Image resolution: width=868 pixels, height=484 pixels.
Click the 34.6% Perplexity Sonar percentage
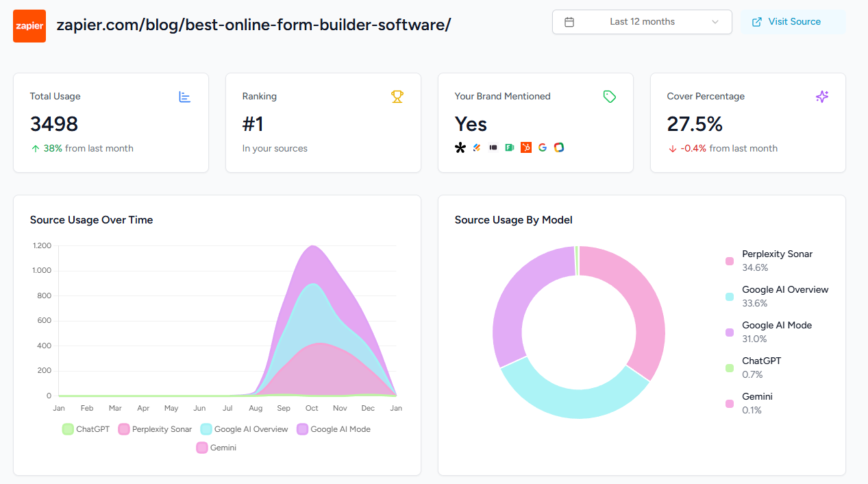coord(755,267)
